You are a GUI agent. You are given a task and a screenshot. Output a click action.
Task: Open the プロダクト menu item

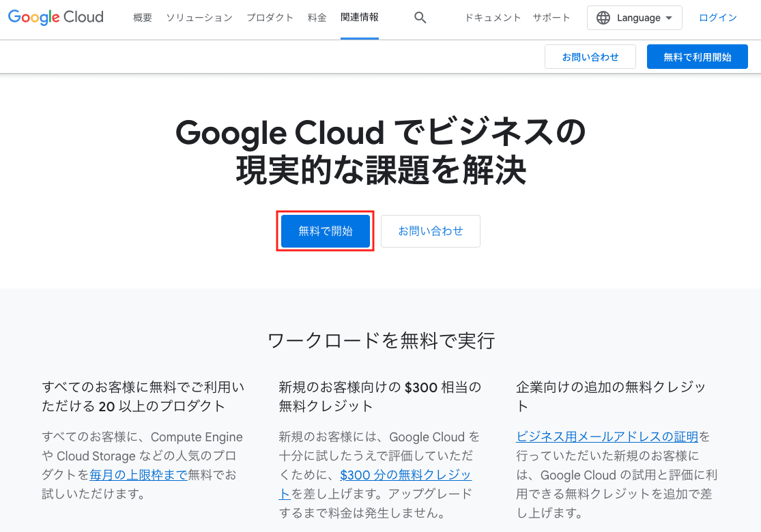pyautogui.click(x=270, y=18)
